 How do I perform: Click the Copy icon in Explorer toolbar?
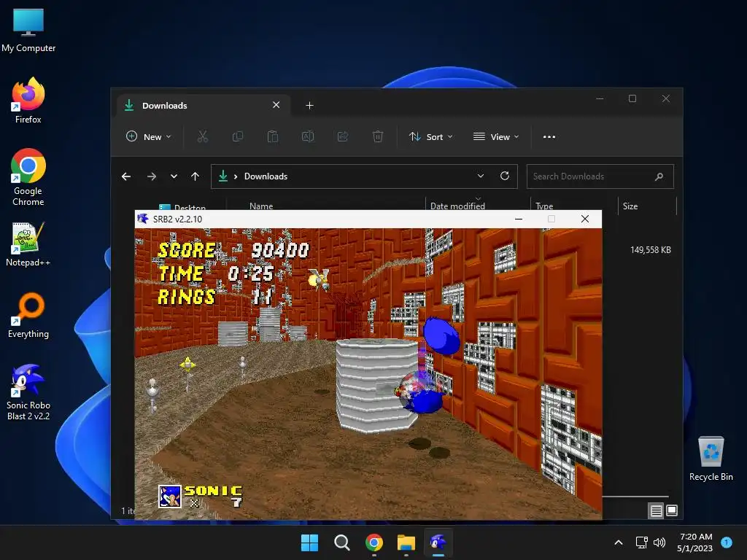tap(237, 136)
